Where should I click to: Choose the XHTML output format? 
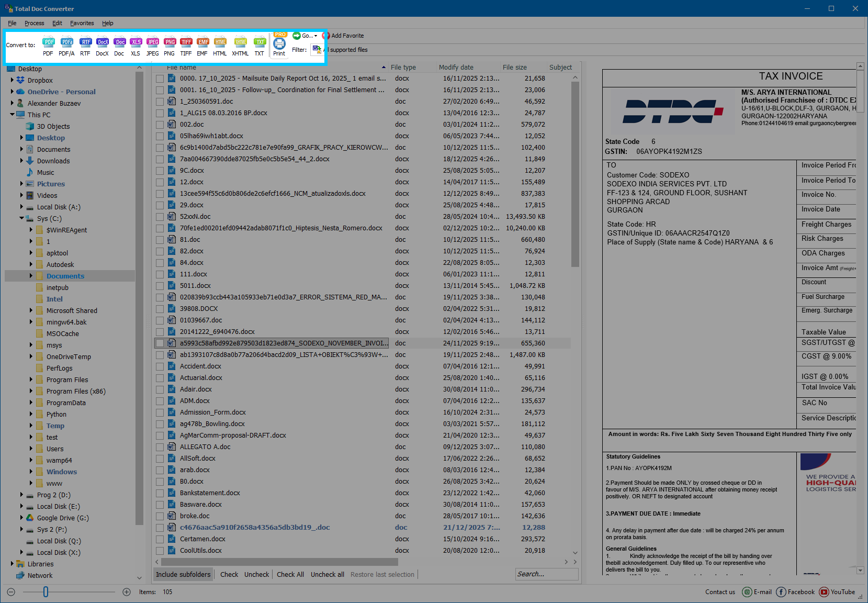tap(240, 46)
